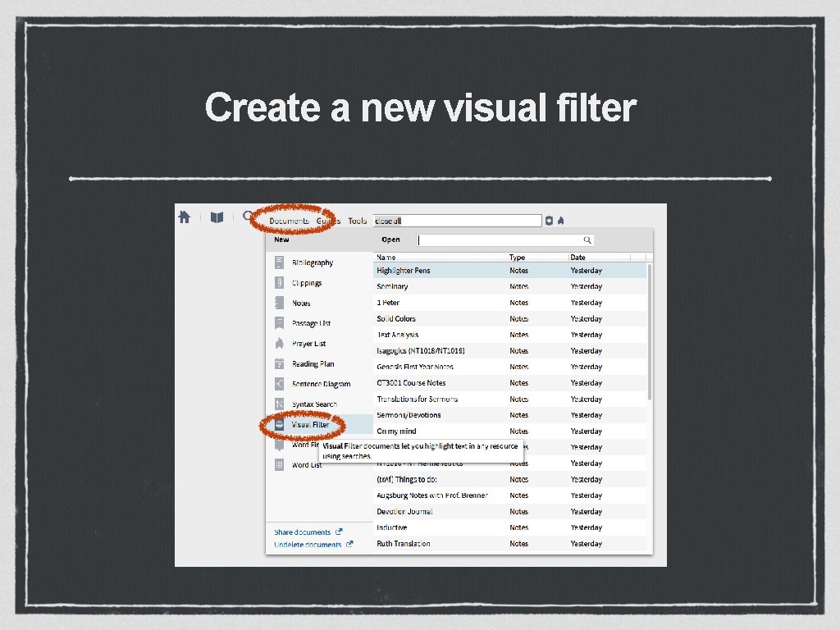Click the Reading Plan calendar icon

pos(279,363)
